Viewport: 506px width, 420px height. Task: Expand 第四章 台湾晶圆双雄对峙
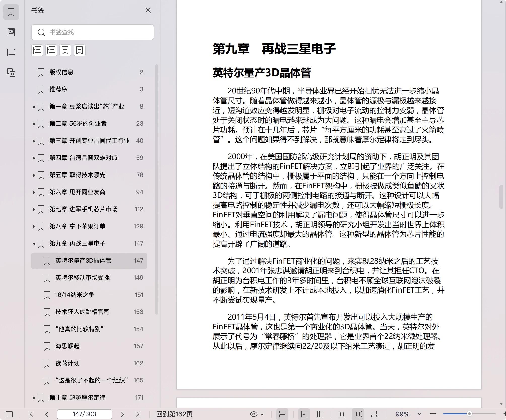point(34,158)
